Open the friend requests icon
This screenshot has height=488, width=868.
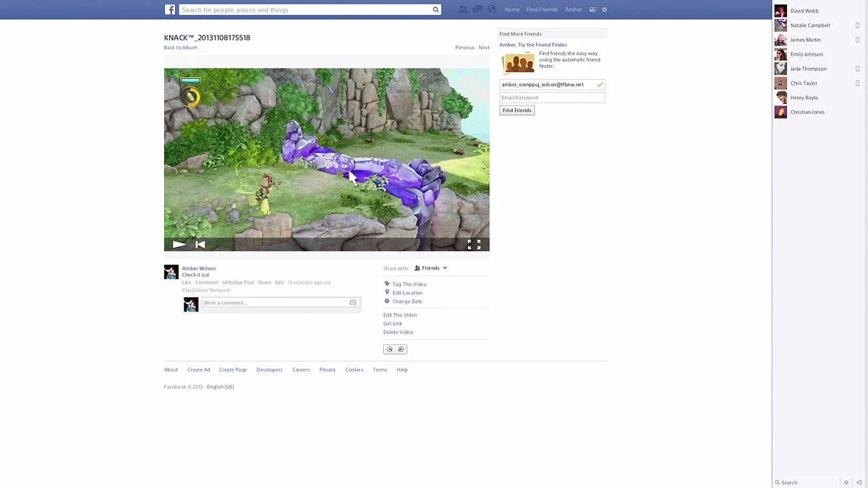tap(463, 9)
